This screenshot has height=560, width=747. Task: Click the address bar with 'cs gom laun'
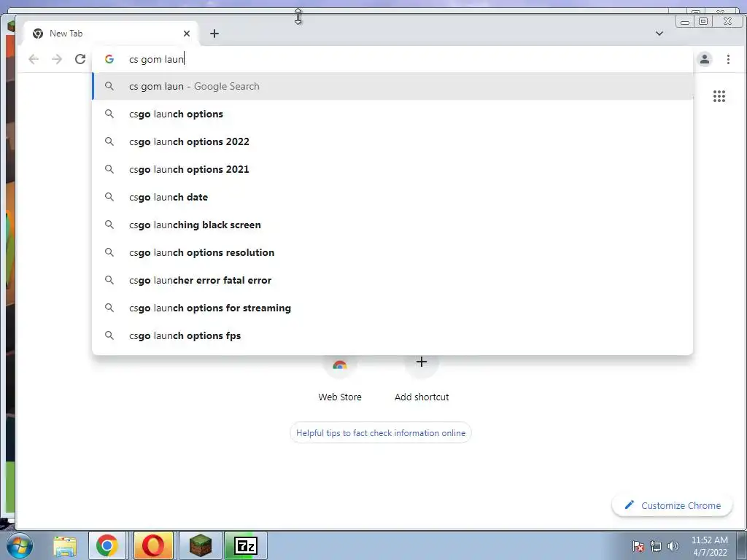point(392,59)
